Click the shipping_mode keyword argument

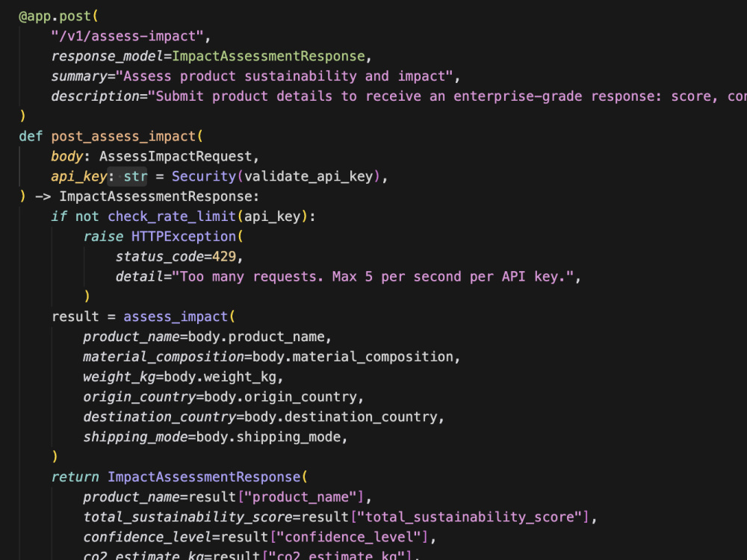tap(135, 436)
